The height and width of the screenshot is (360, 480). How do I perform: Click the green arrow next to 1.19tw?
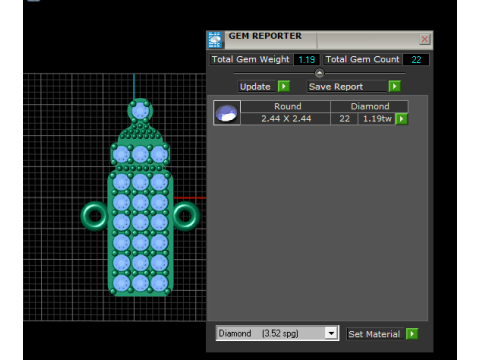tap(402, 119)
